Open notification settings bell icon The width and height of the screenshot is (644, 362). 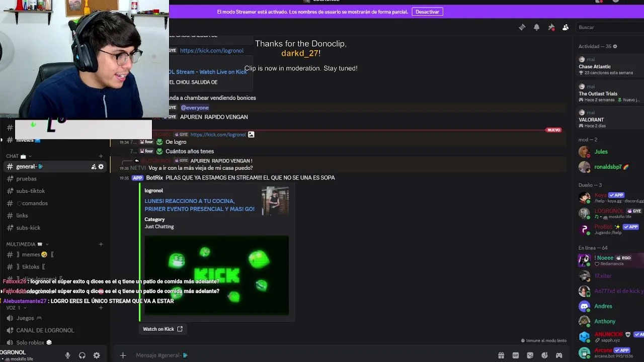tap(536, 27)
